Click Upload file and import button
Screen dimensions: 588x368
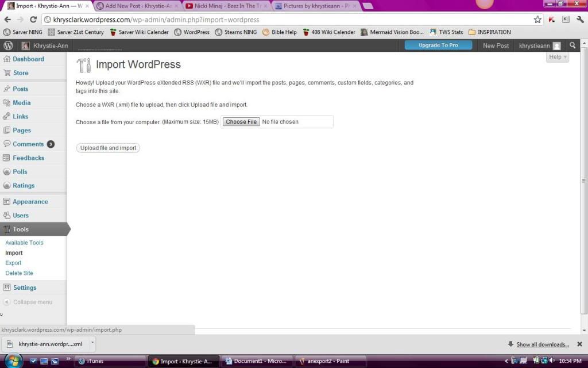(108, 148)
